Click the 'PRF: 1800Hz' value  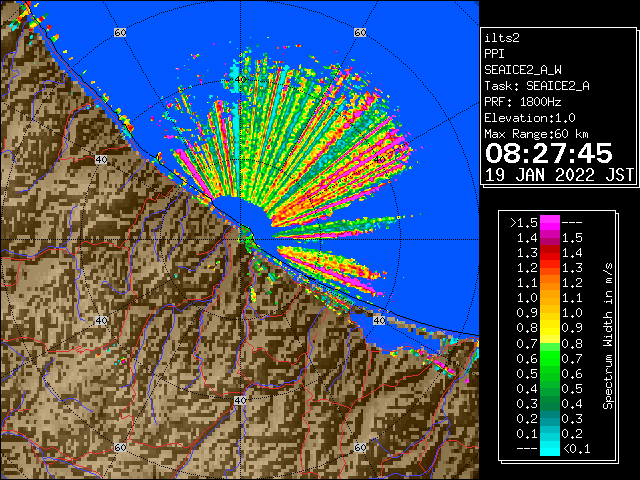tap(523, 102)
